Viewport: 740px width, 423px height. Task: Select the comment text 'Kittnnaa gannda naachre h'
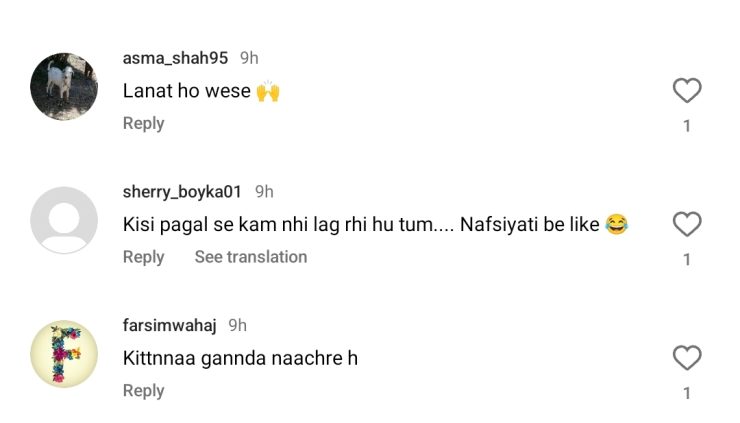point(240,357)
